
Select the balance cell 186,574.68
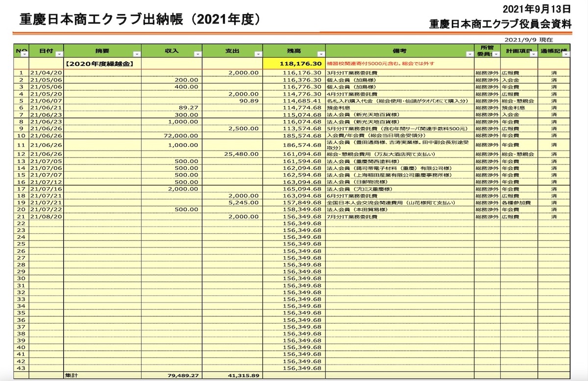click(294, 145)
